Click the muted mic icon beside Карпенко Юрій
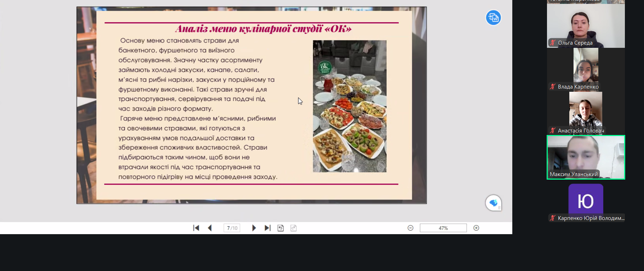The image size is (644, 271). [553, 218]
